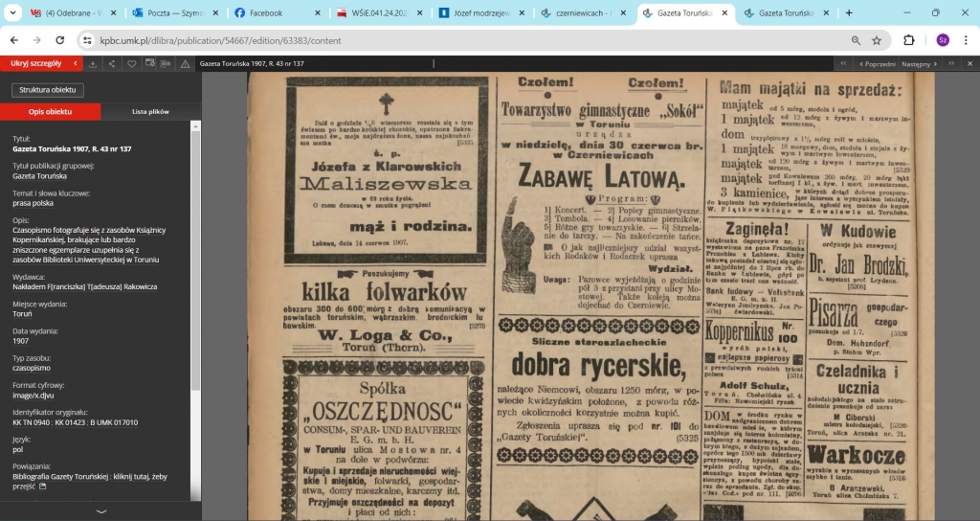Go back with browser back arrow
Screen dimensions: 980x521
14,40
